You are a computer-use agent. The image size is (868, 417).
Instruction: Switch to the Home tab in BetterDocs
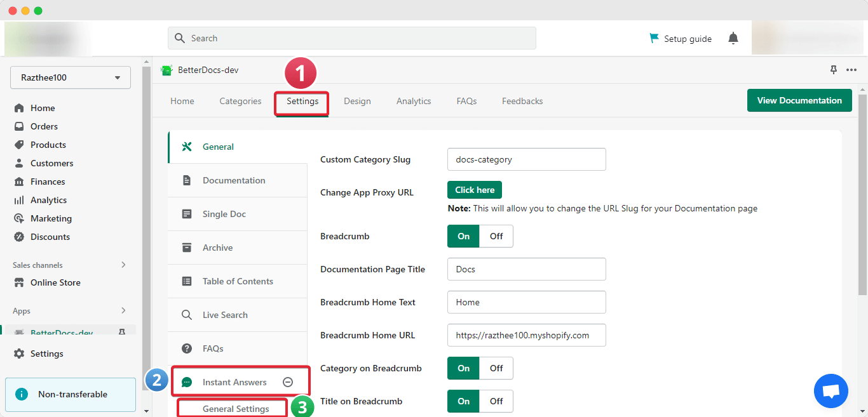[182, 101]
